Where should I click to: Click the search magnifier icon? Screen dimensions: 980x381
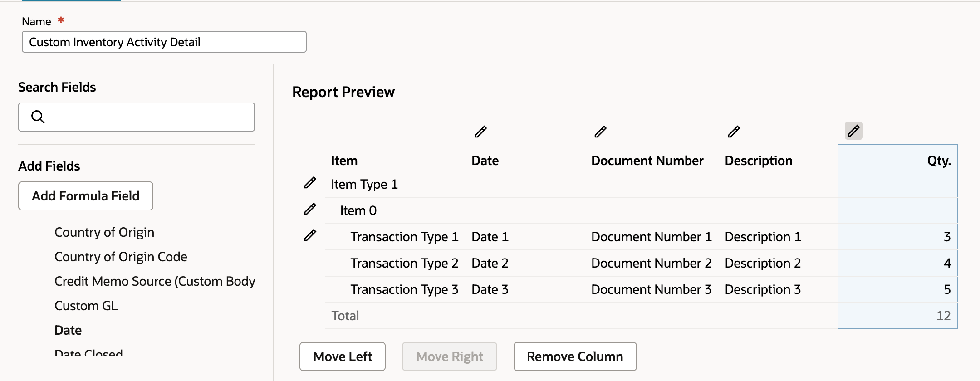[38, 117]
